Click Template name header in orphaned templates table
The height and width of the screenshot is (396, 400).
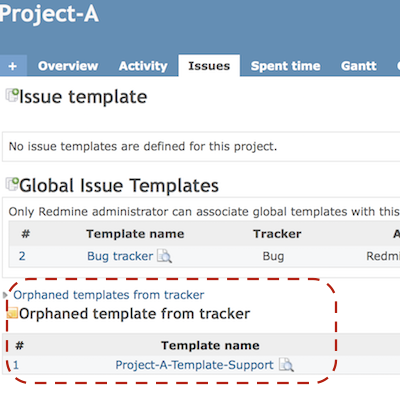click(210, 345)
